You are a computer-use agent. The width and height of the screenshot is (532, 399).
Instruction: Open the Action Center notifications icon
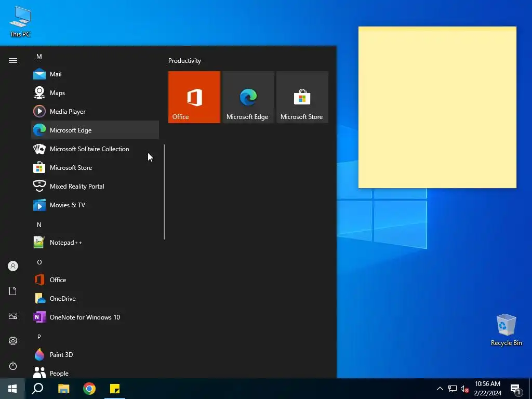click(515, 389)
